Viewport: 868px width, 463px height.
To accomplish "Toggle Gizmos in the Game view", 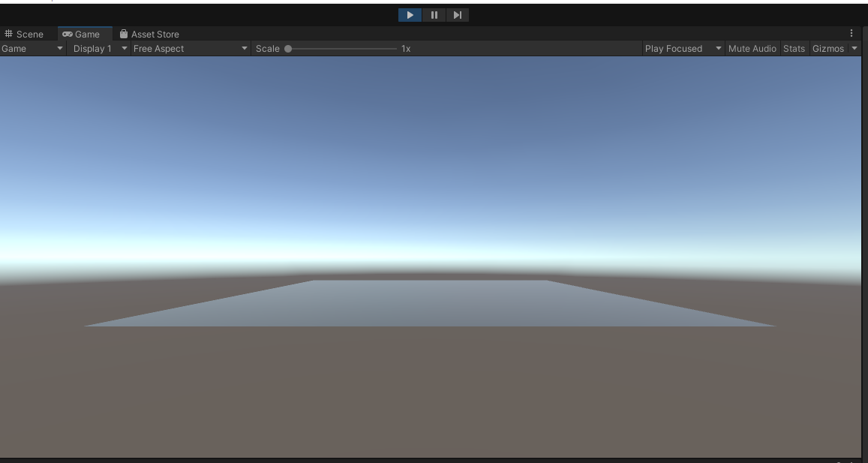I will point(828,48).
